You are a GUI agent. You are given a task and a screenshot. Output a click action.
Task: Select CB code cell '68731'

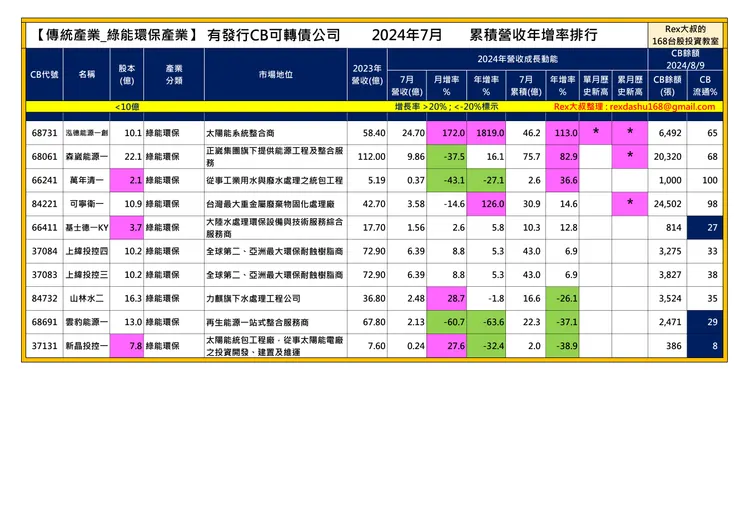(x=44, y=133)
